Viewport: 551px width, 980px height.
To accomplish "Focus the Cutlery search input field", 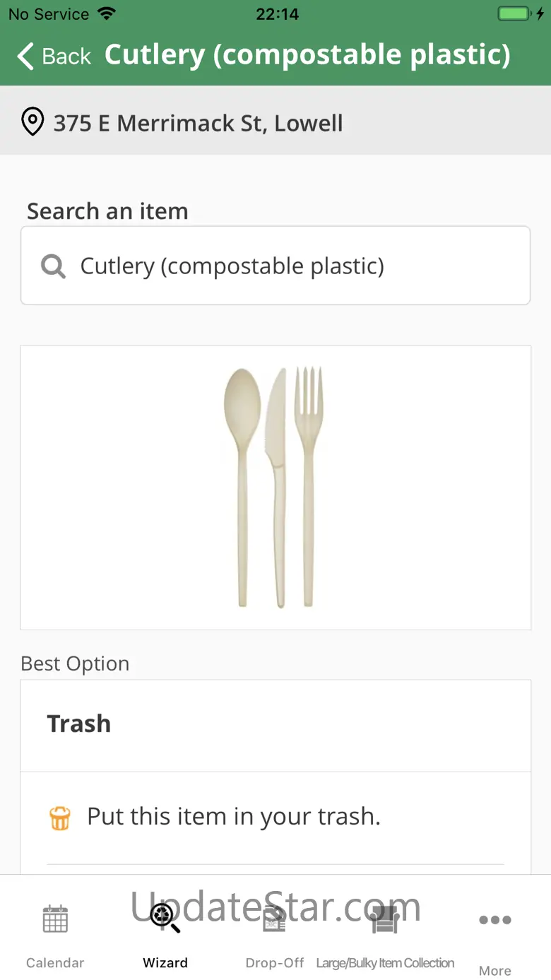I will pos(275,266).
